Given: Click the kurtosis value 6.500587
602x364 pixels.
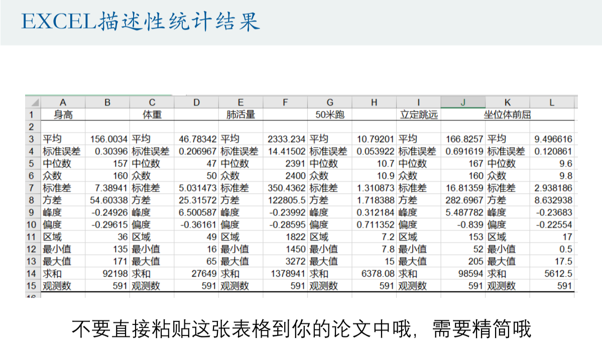Looking at the screenshot, I should tap(198, 212).
